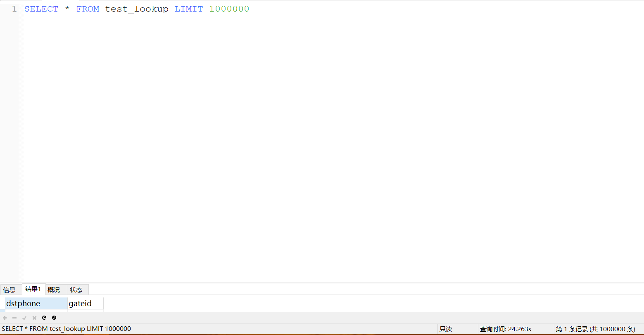Screen dimensions: 644x335
Task: Stop loading results with the stop icon
Action: [54, 318]
